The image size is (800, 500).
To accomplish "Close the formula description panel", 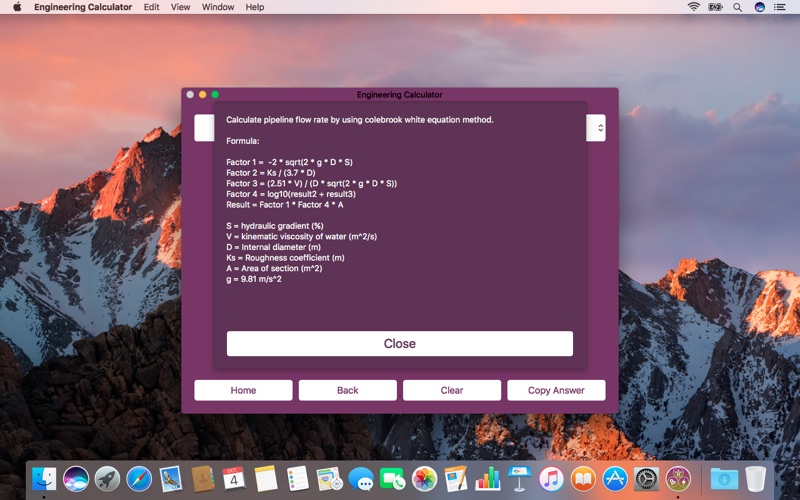I will pyautogui.click(x=399, y=343).
